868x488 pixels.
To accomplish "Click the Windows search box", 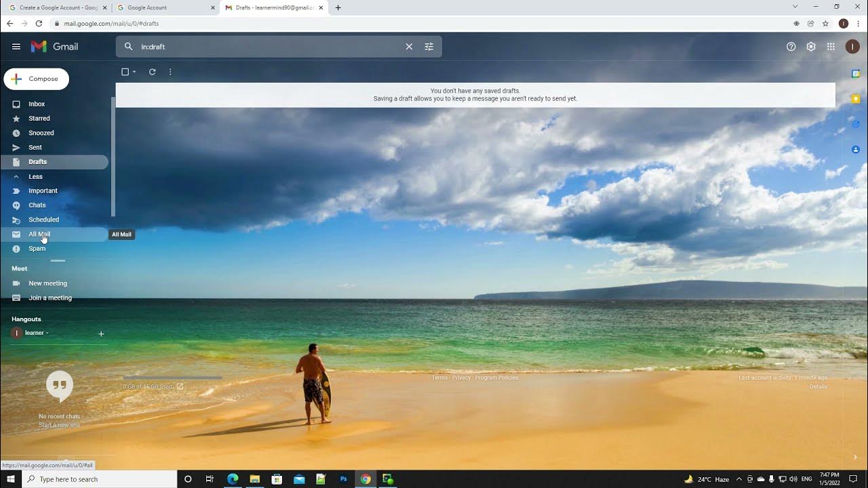I will point(100,479).
